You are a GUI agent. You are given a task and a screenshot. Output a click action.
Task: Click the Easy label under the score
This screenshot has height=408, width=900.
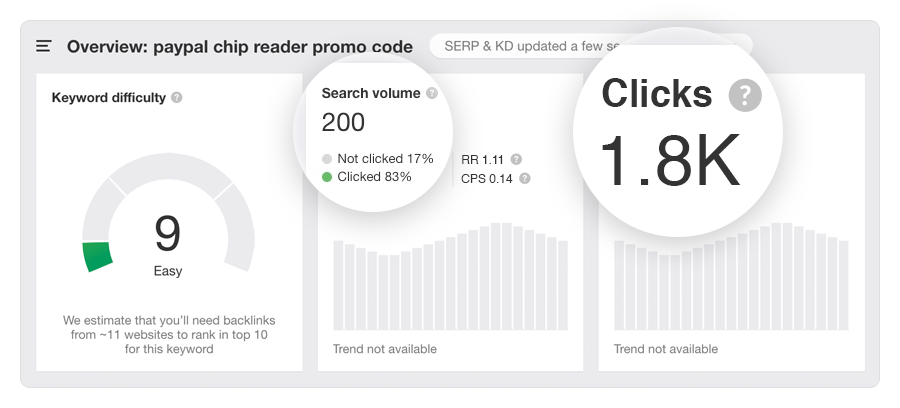point(168,271)
